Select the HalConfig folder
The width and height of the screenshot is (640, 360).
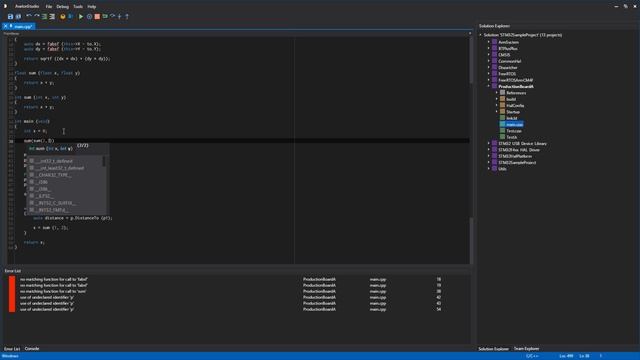515,106
